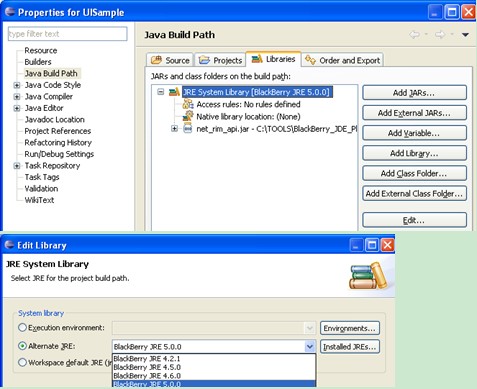Click the Access rules icon
Screen dimensions: 477x389
(188, 104)
